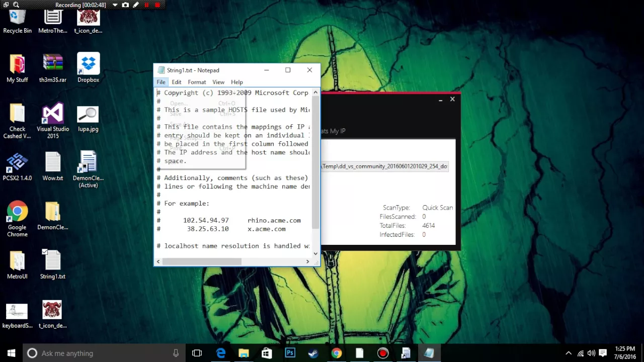Click the Chrome icon on the taskbar
The image size is (644, 362).
[x=336, y=353]
